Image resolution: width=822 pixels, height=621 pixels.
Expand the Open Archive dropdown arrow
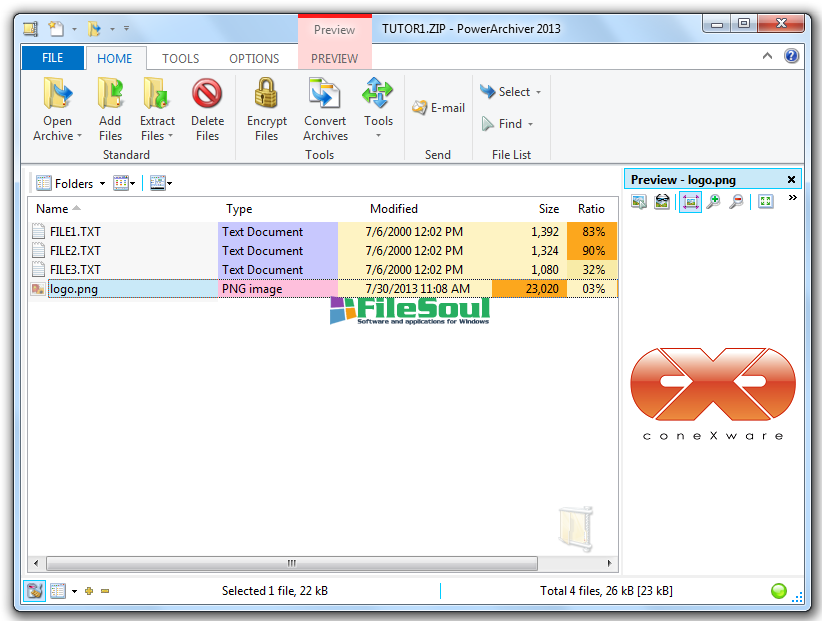80,136
